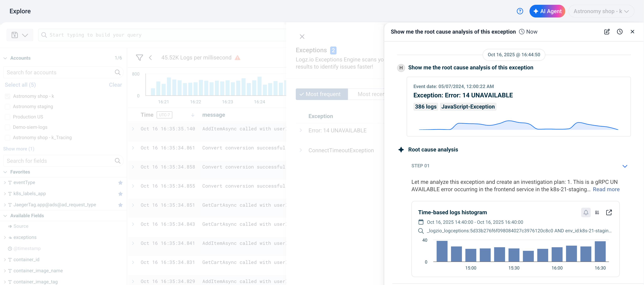Uncheck Astronomy shop - k account

point(8,96)
